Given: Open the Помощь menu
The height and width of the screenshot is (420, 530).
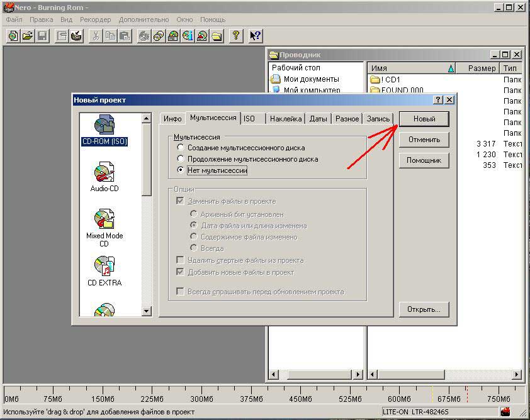Looking at the screenshot, I should pyautogui.click(x=213, y=19).
